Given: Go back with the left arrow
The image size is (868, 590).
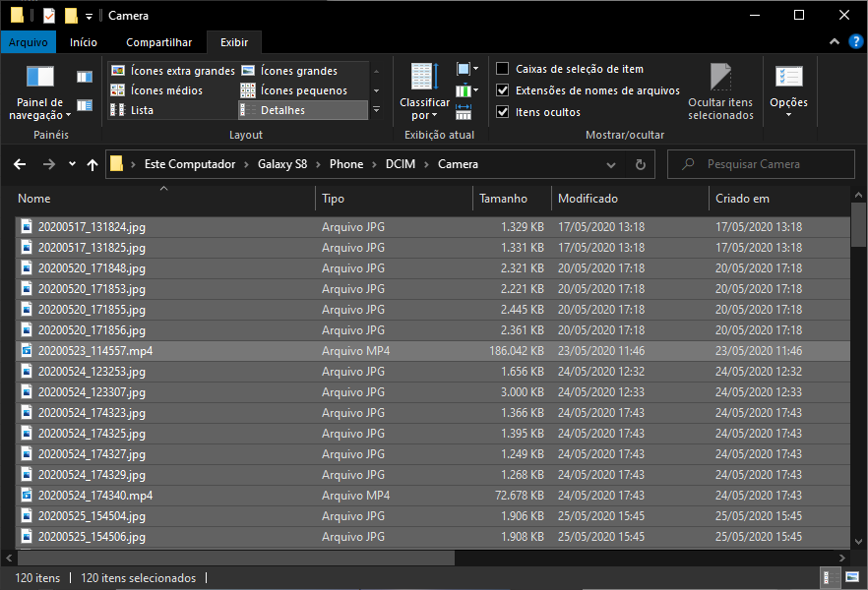Looking at the screenshot, I should (20, 164).
